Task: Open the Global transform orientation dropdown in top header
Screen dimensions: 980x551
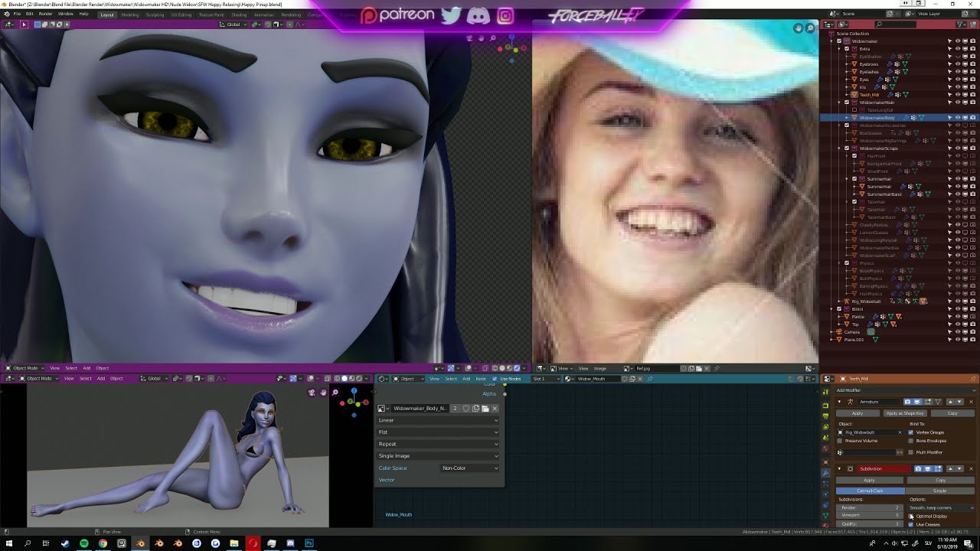Action: (x=234, y=24)
